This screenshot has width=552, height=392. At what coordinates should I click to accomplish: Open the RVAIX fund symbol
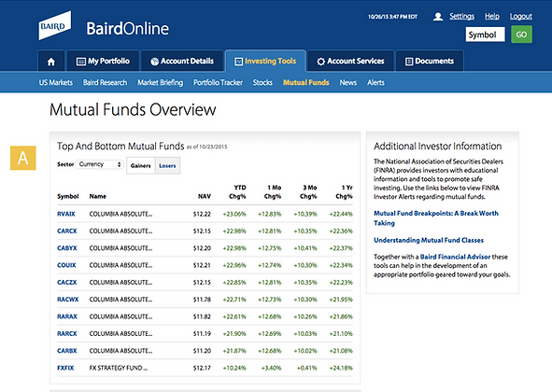66,214
